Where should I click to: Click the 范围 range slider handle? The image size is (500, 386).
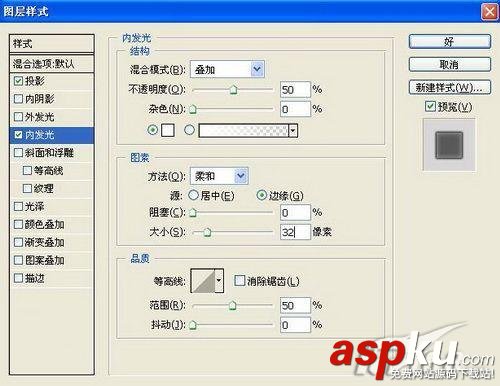click(x=232, y=305)
